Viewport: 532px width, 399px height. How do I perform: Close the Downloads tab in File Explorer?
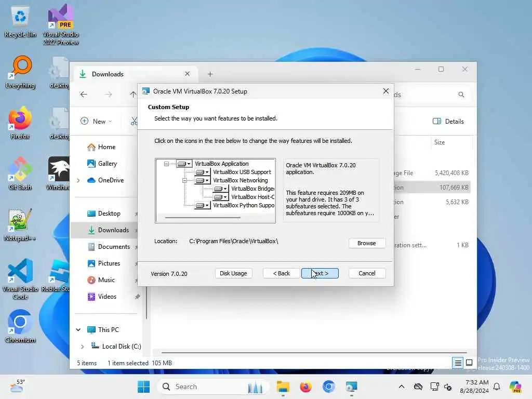click(187, 74)
